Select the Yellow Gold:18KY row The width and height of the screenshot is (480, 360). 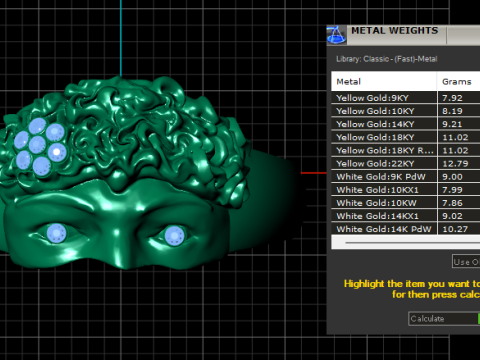click(406, 137)
